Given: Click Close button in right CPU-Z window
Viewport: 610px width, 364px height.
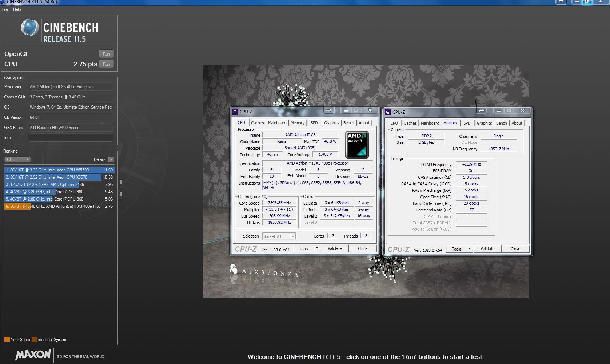Looking at the screenshot, I should tap(515, 249).
